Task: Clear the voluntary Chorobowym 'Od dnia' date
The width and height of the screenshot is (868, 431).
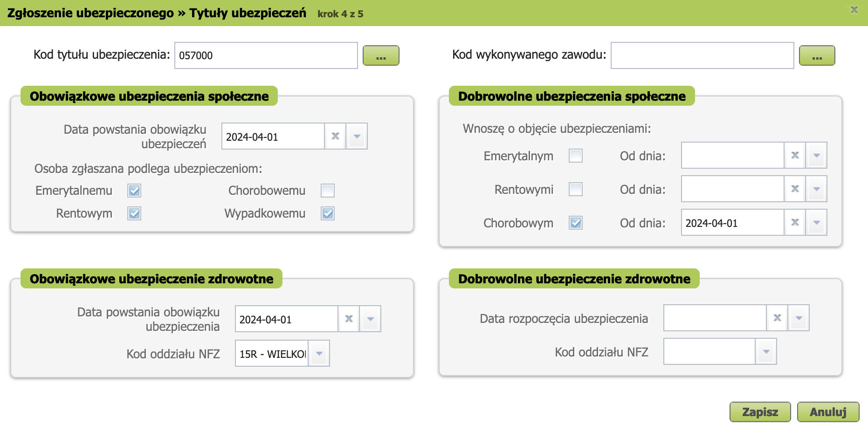Action: pos(795,223)
